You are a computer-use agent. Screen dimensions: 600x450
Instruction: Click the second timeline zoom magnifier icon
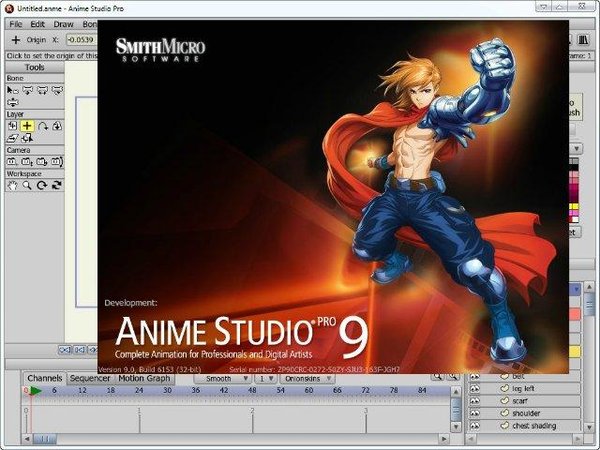(453, 377)
